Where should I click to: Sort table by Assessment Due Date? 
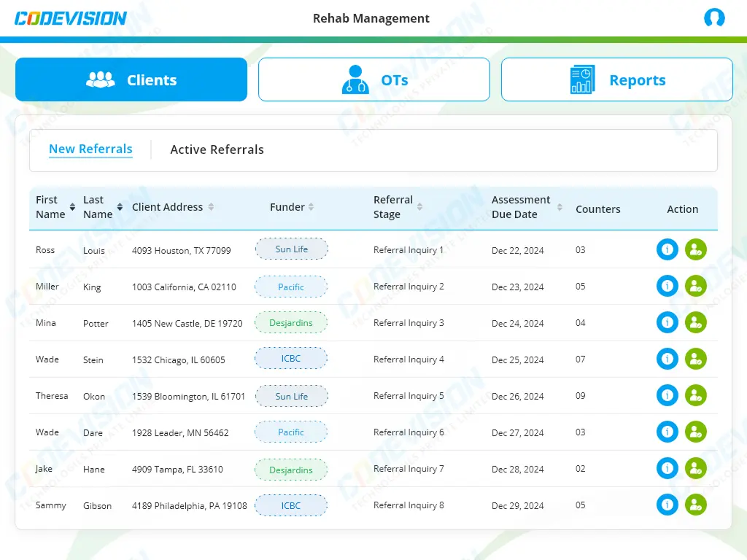(x=560, y=207)
